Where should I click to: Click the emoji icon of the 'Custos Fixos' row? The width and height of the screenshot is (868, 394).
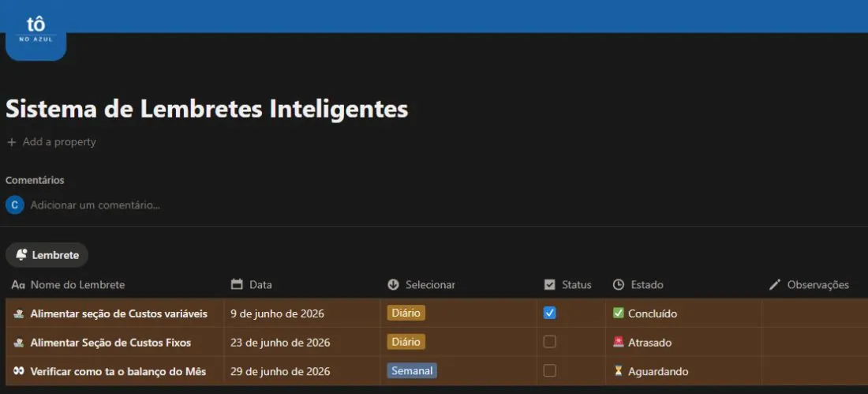(19, 343)
